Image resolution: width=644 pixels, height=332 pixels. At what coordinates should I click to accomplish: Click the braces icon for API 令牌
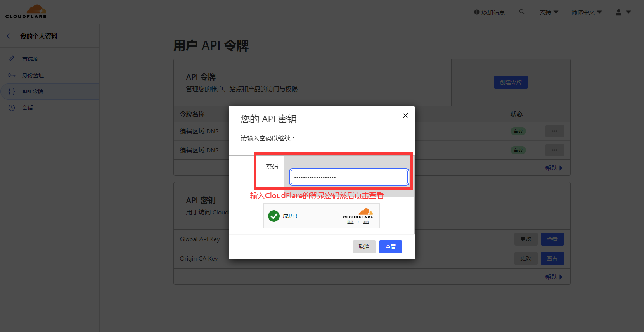[12, 92]
